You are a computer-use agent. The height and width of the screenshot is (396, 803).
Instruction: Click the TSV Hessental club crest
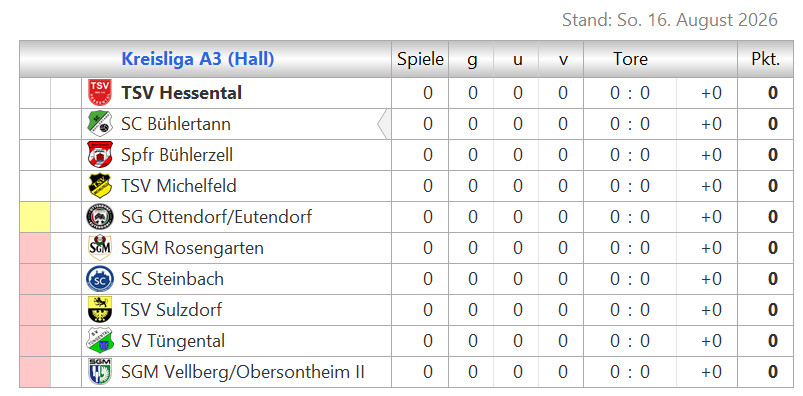tap(99, 93)
